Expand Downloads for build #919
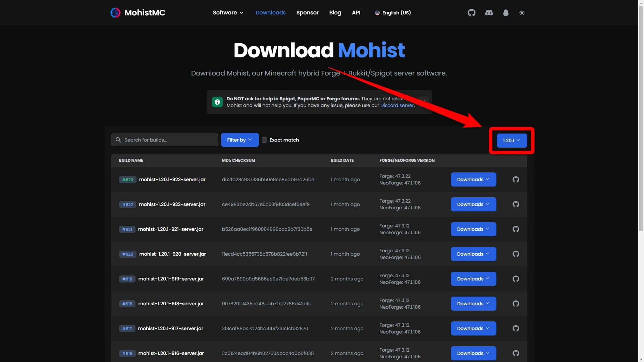Image resolution: width=644 pixels, height=362 pixels. point(473,279)
